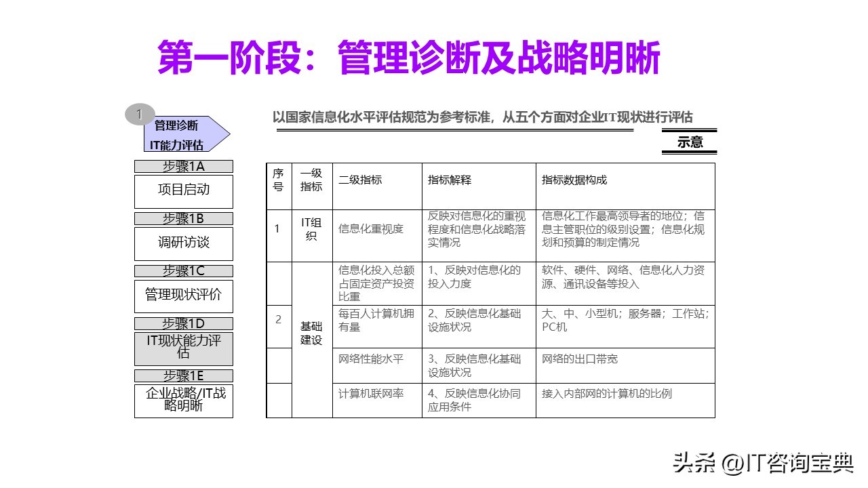Click the "步骤1B" step header bar
868x488 pixels.
[x=184, y=218]
